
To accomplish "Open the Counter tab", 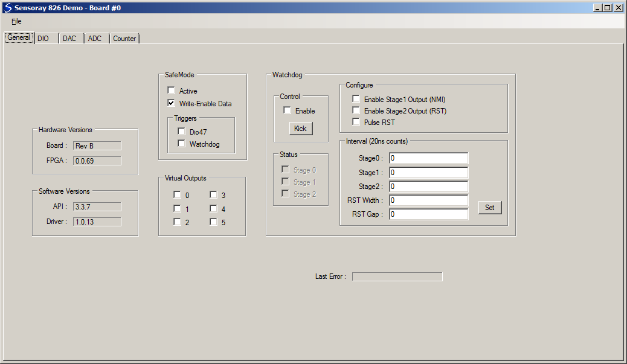I will [x=124, y=39].
